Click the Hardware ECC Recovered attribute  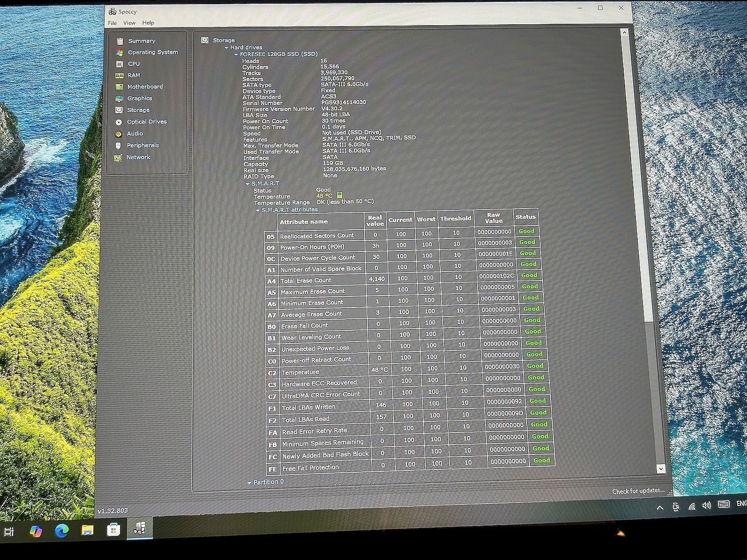pos(319,383)
